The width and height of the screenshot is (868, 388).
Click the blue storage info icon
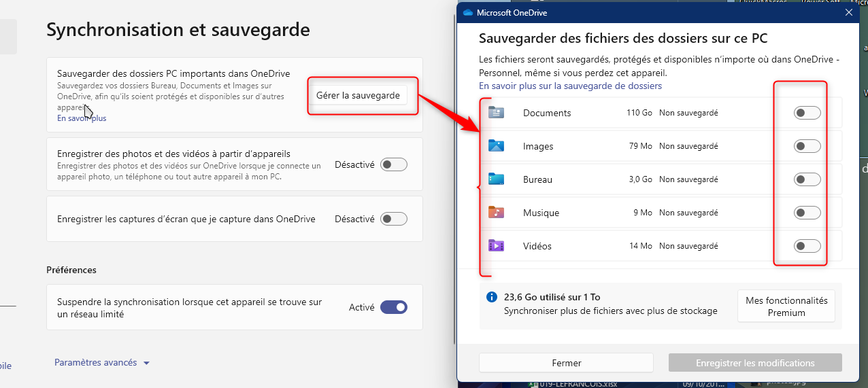[x=492, y=297]
